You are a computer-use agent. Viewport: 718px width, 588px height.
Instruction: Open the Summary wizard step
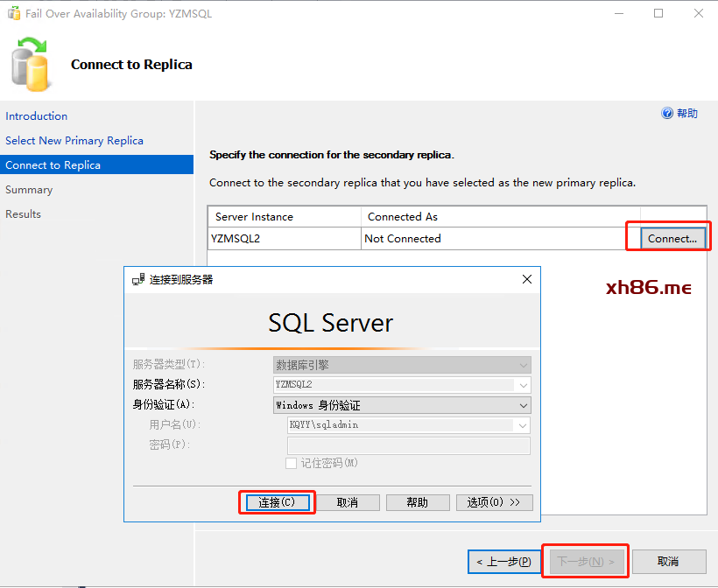(29, 190)
